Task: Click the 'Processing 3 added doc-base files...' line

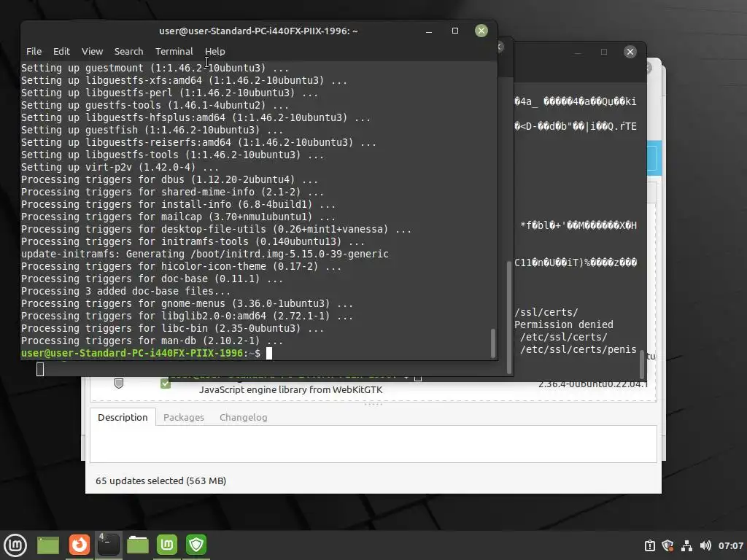Action: [x=125, y=292]
